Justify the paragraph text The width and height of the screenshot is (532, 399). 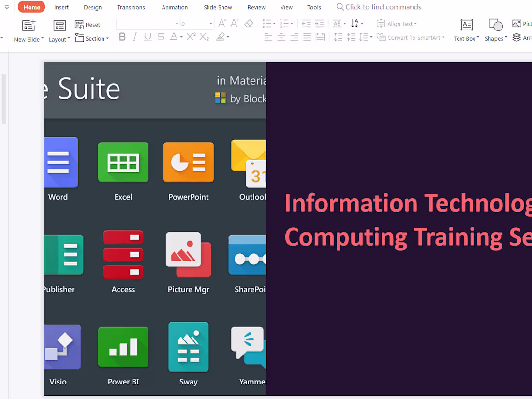coord(307,37)
